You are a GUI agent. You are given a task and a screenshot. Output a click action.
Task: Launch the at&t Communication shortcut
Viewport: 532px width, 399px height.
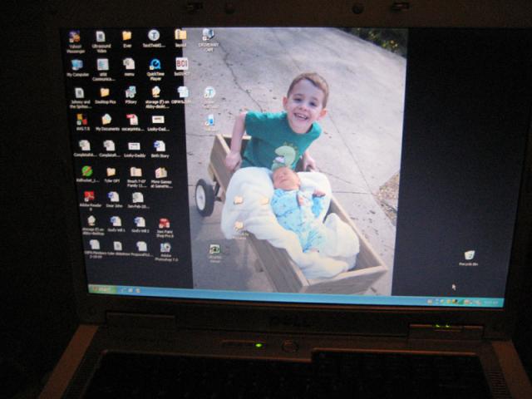[103, 70]
